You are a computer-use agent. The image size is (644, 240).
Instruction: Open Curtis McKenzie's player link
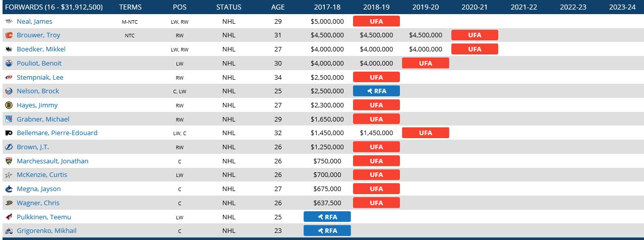coord(42,175)
